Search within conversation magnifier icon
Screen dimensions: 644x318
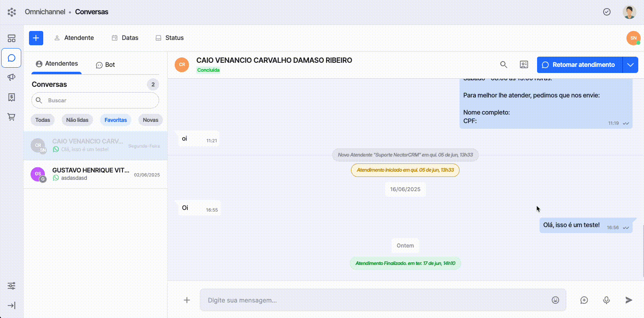[504, 64]
